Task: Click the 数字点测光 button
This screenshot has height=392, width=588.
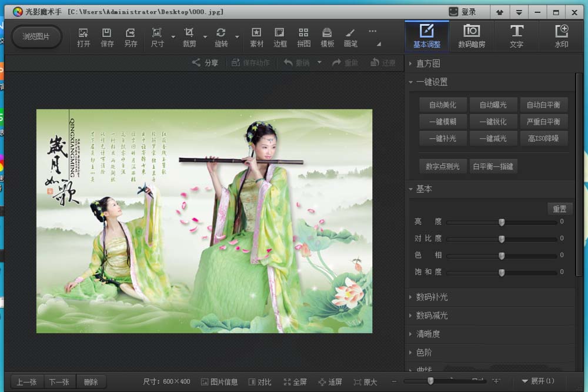Action: [x=443, y=166]
